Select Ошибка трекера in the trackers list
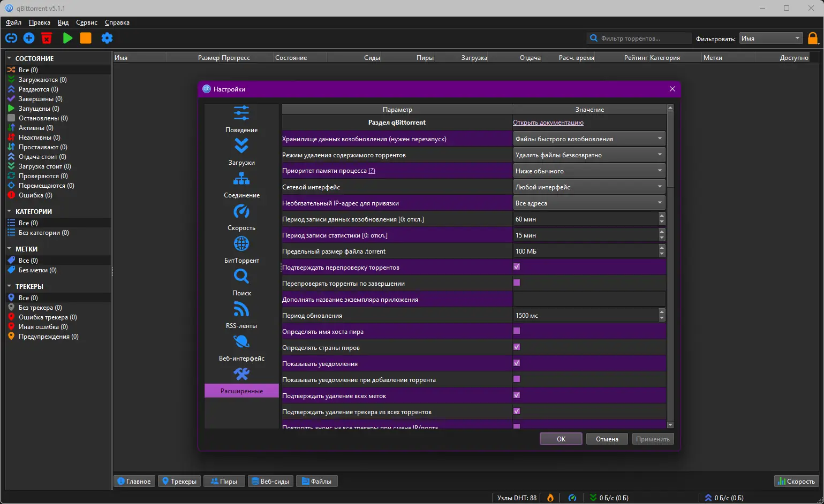The height and width of the screenshot is (504, 824). (58, 317)
